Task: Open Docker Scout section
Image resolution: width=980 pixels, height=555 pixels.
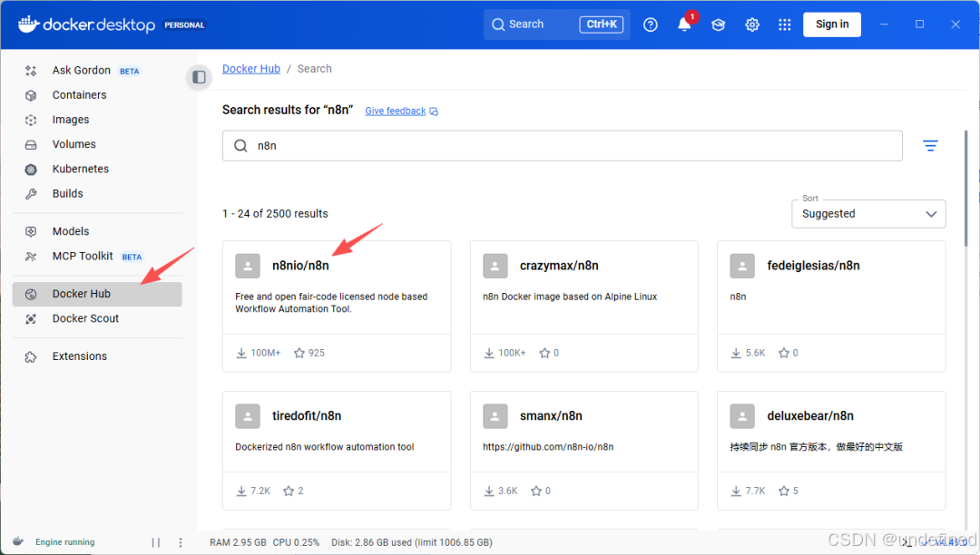Action: pyautogui.click(x=97, y=318)
